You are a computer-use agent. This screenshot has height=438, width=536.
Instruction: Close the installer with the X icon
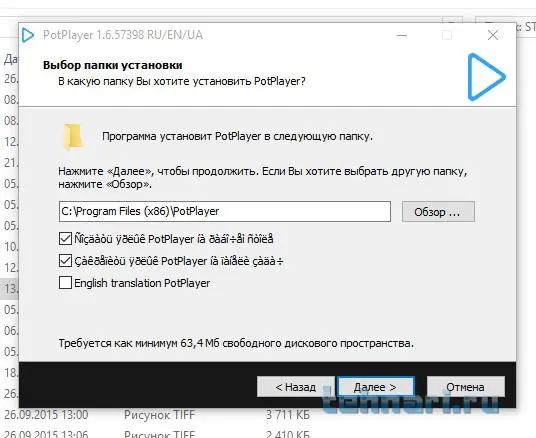[493, 35]
